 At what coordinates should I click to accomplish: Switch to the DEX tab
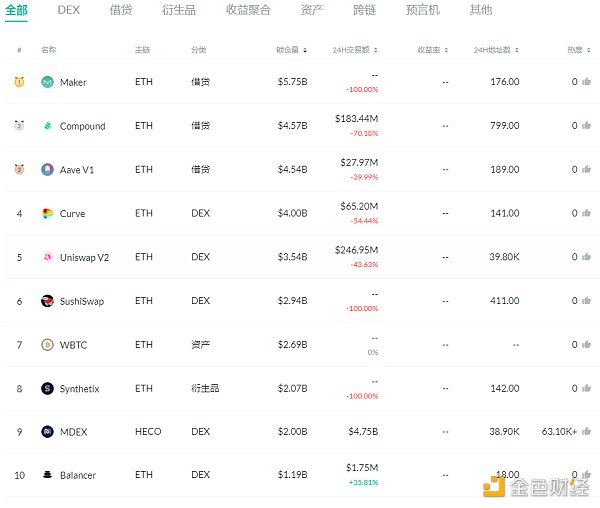tap(68, 10)
